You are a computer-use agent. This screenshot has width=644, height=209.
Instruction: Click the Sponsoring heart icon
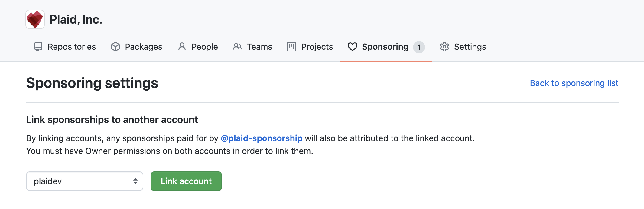coord(353,47)
